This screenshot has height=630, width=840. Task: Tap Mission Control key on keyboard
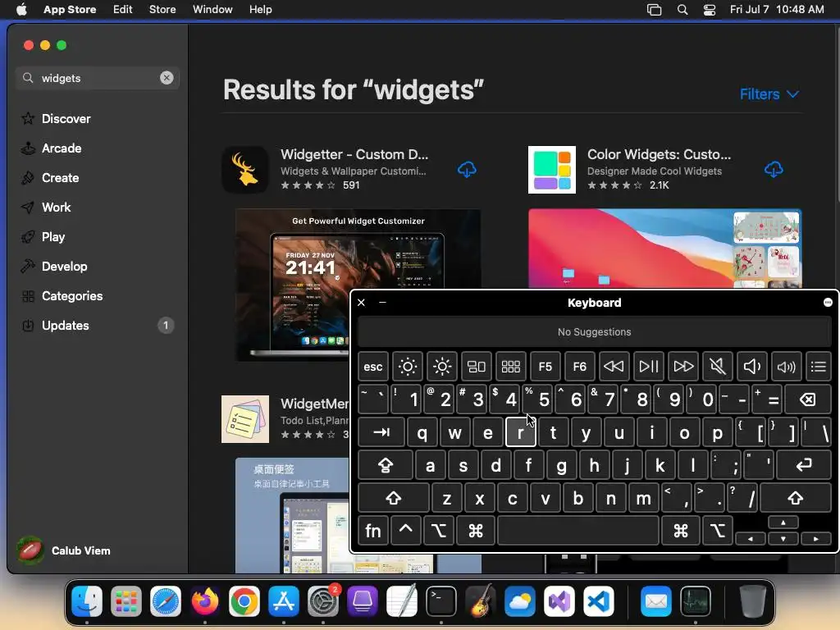click(477, 367)
